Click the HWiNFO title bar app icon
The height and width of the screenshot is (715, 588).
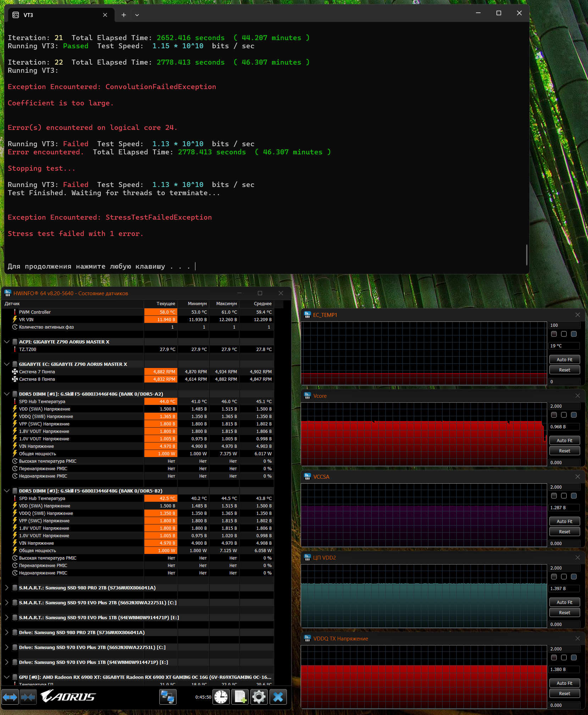point(8,293)
